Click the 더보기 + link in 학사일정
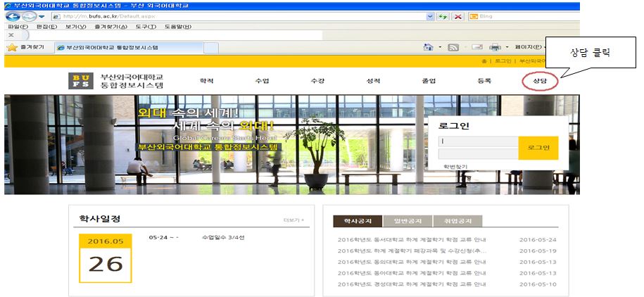 point(293,220)
